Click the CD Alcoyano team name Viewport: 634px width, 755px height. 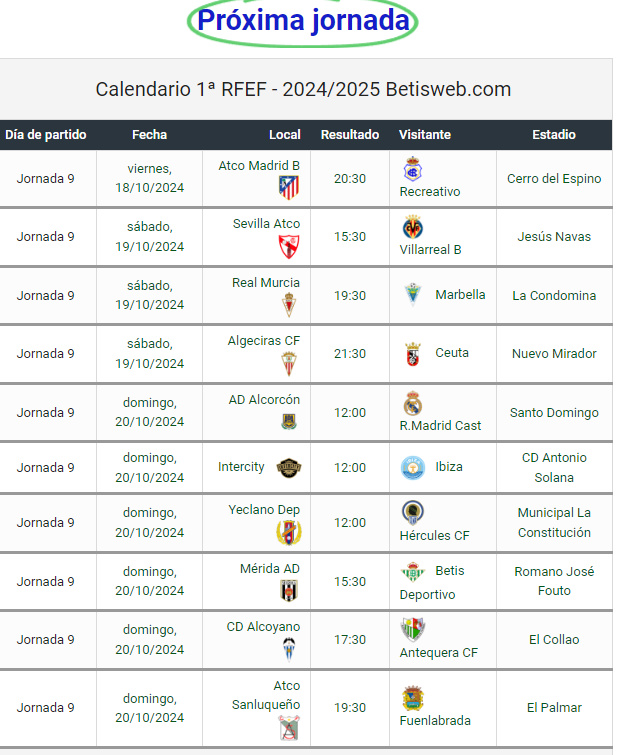(263, 627)
